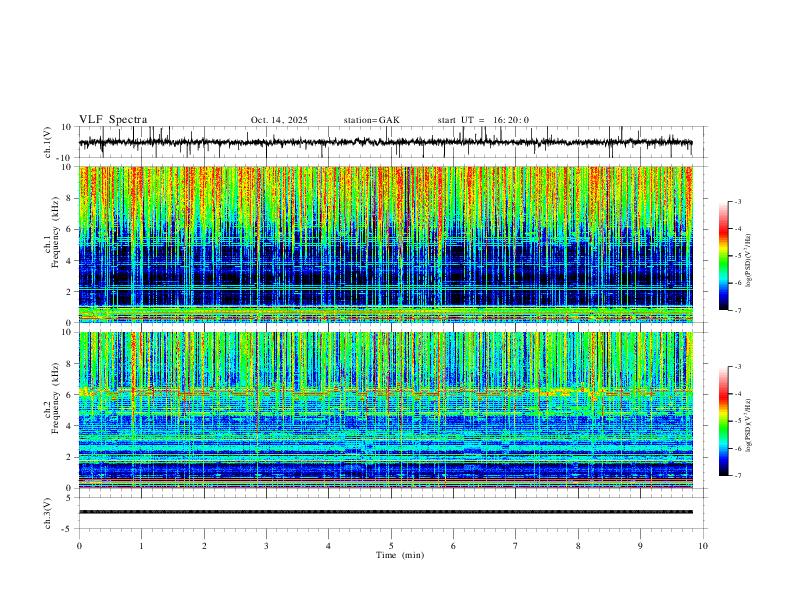Click the "4" kHz tick on ch.1 frequency axis
792x612 pixels.
click(x=69, y=261)
